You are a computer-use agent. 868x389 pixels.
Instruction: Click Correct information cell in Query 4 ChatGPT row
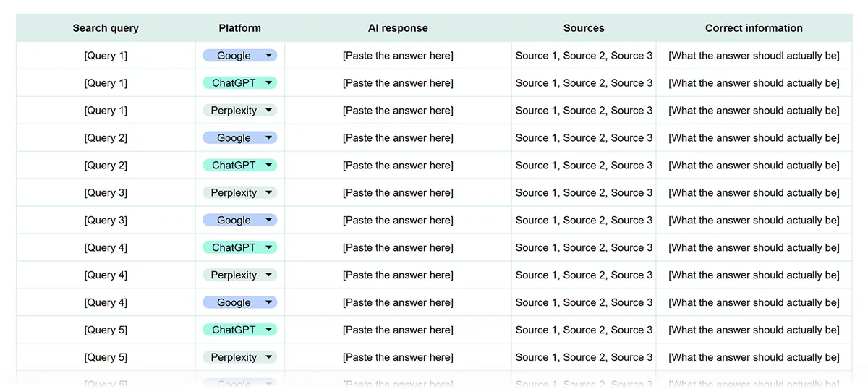754,248
